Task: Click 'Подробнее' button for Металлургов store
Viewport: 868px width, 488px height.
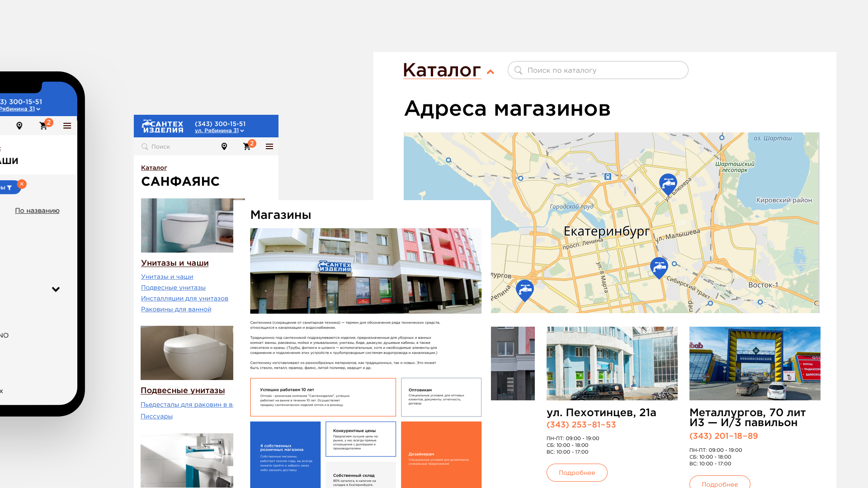Action: (720, 482)
